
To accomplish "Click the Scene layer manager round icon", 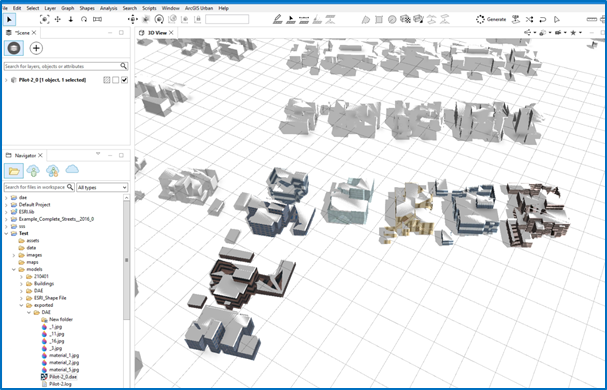I will click(14, 48).
